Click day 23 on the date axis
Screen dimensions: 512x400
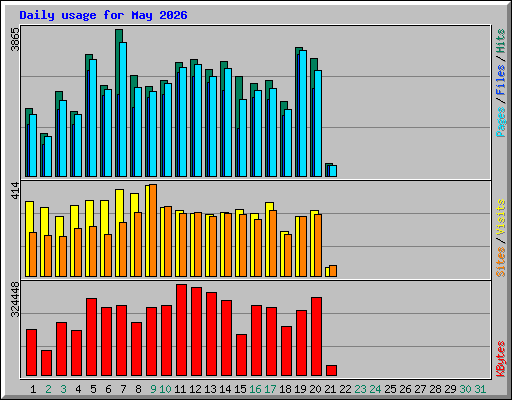(360, 389)
